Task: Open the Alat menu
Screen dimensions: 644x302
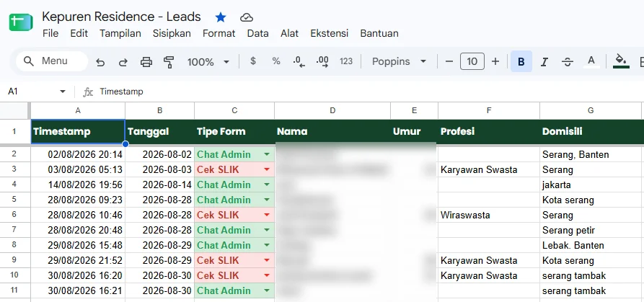Action: pyautogui.click(x=290, y=33)
